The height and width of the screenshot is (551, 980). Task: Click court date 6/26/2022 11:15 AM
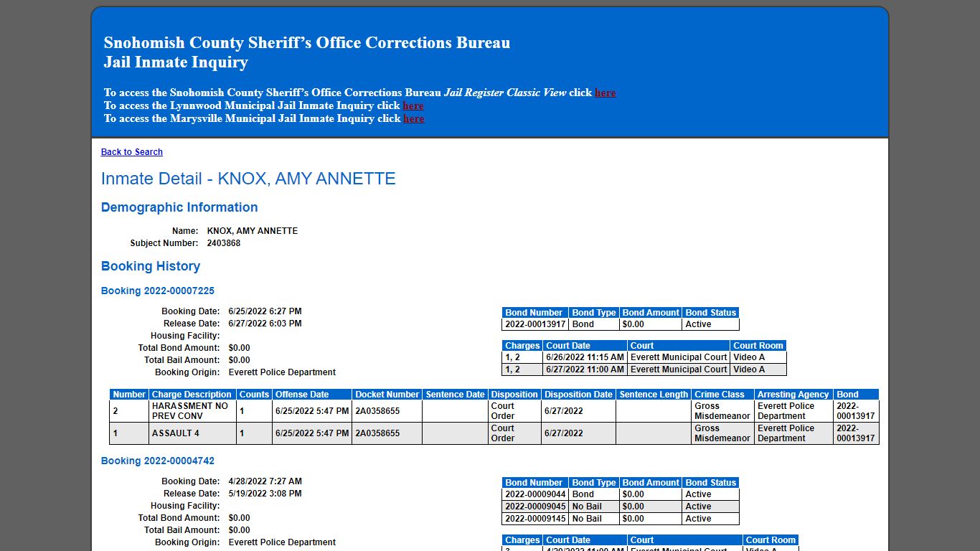(585, 357)
